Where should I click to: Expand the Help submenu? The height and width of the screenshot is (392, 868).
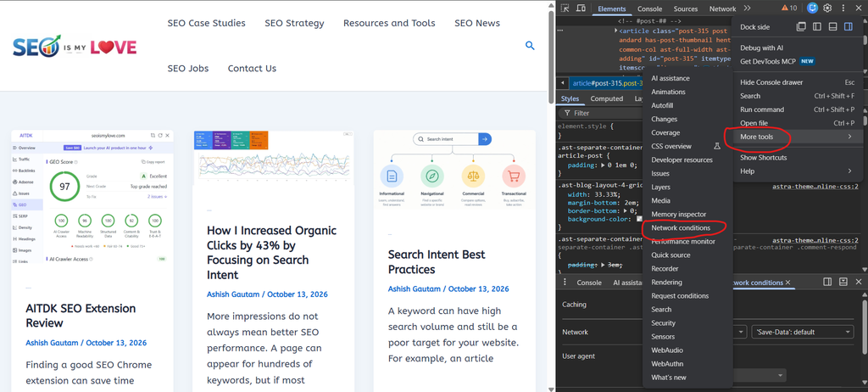(797, 171)
